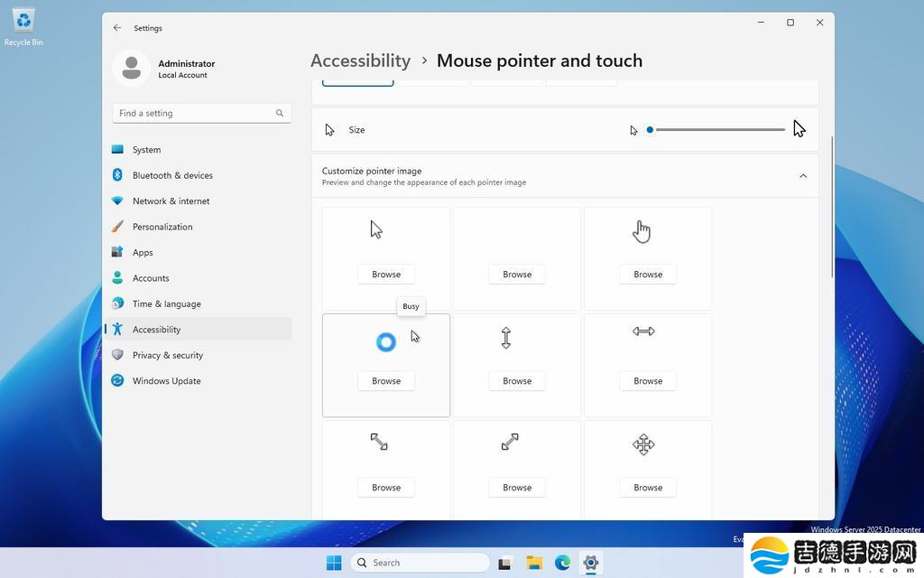The width and height of the screenshot is (924, 578).
Task: Click the Vertical resize pointer icon
Action: [x=505, y=337]
